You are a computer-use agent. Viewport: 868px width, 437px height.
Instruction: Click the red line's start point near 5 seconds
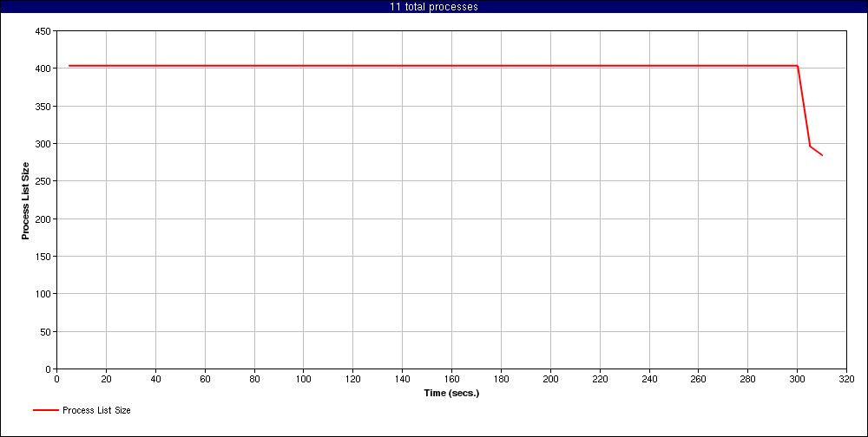[x=69, y=66]
